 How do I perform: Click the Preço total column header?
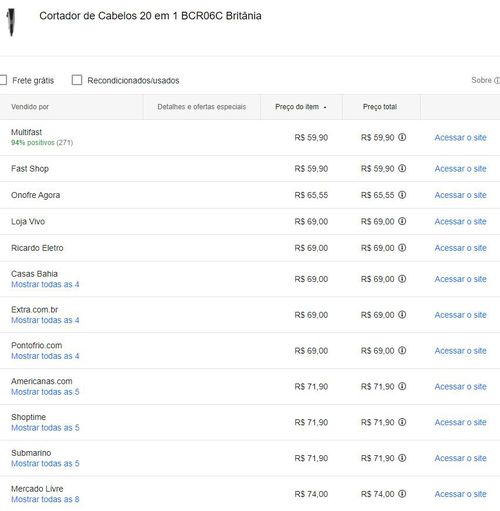point(380,107)
